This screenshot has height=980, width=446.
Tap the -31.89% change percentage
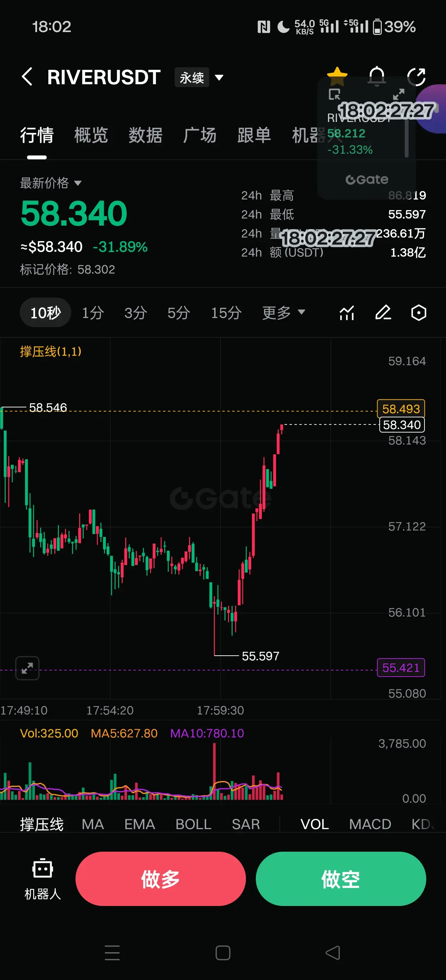click(x=120, y=247)
